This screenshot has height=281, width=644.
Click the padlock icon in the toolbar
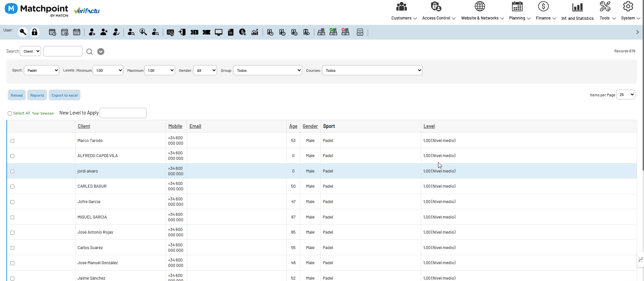[35, 32]
